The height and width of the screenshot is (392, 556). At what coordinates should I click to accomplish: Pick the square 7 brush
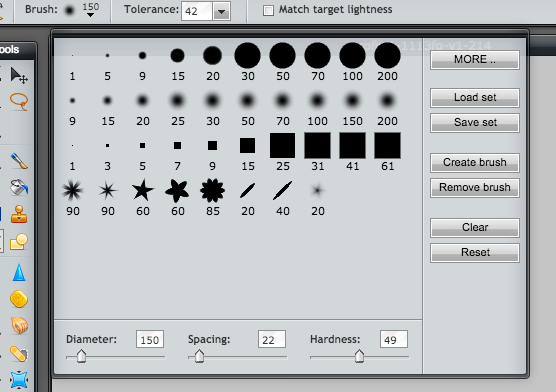[x=177, y=145]
